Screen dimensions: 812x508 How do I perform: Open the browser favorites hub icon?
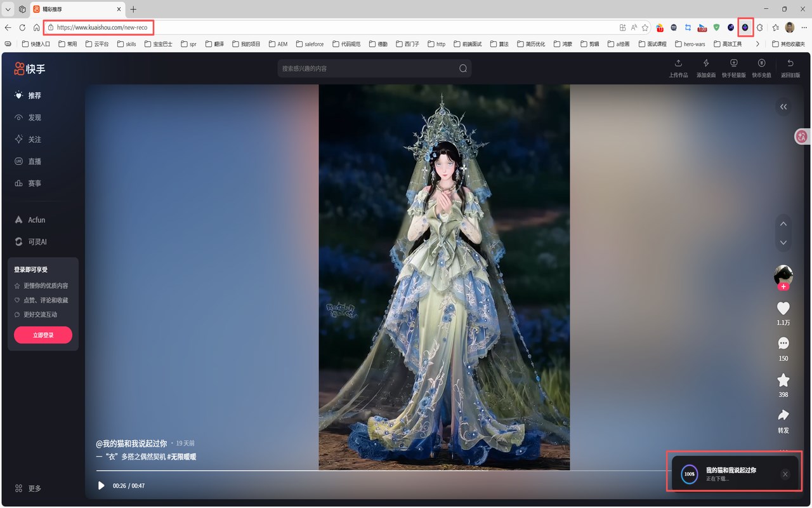click(775, 27)
